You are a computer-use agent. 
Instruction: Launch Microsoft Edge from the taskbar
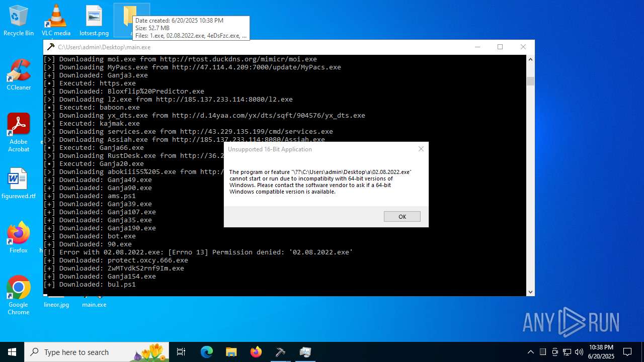tap(207, 352)
